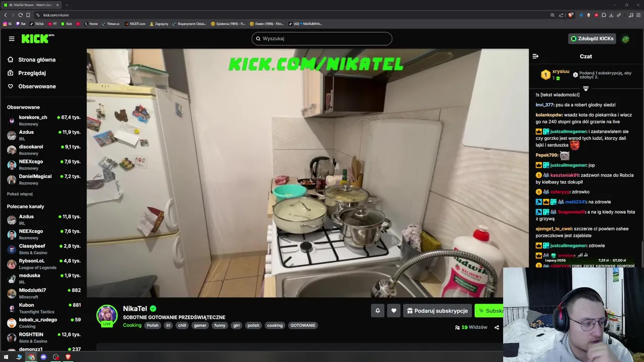Screen dimensions: 644x362
Task: Click the browser address bar URL
Action: tap(56, 15)
